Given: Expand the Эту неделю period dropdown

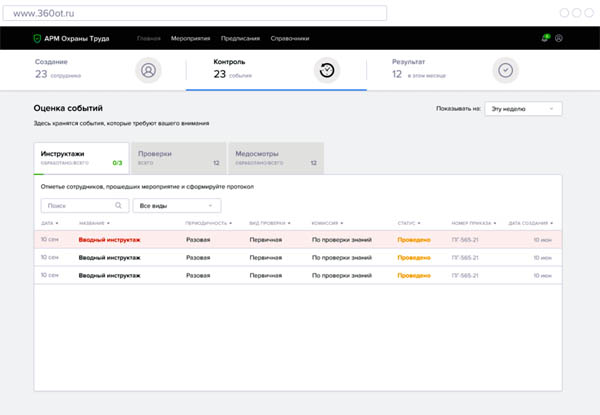Looking at the screenshot, I should [524, 108].
